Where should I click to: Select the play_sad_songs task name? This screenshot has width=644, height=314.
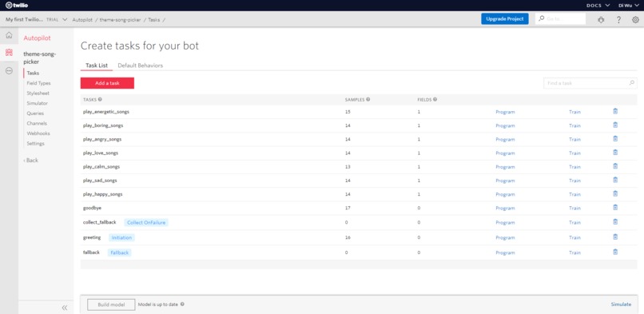pyautogui.click(x=100, y=181)
